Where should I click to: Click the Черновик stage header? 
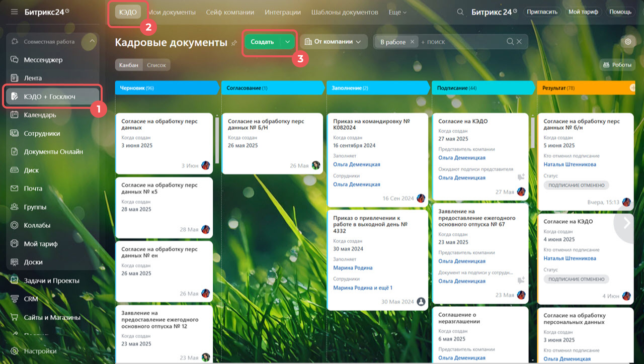(167, 87)
